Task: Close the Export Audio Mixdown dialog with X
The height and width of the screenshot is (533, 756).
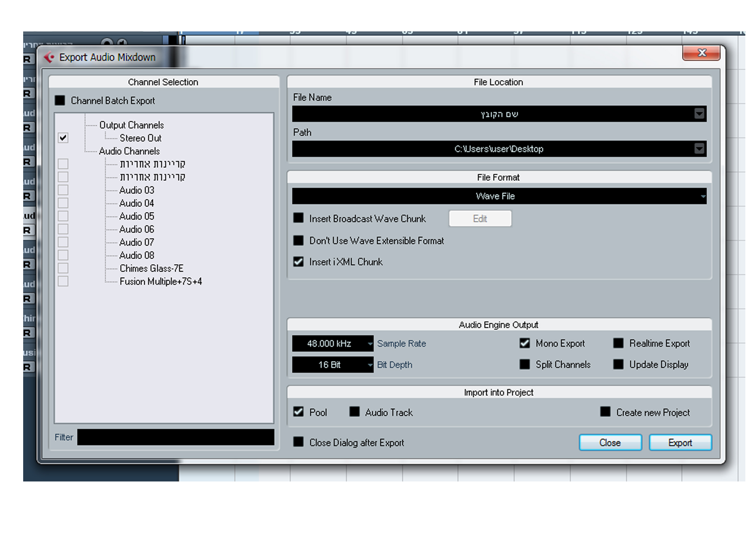Action: tap(701, 53)
